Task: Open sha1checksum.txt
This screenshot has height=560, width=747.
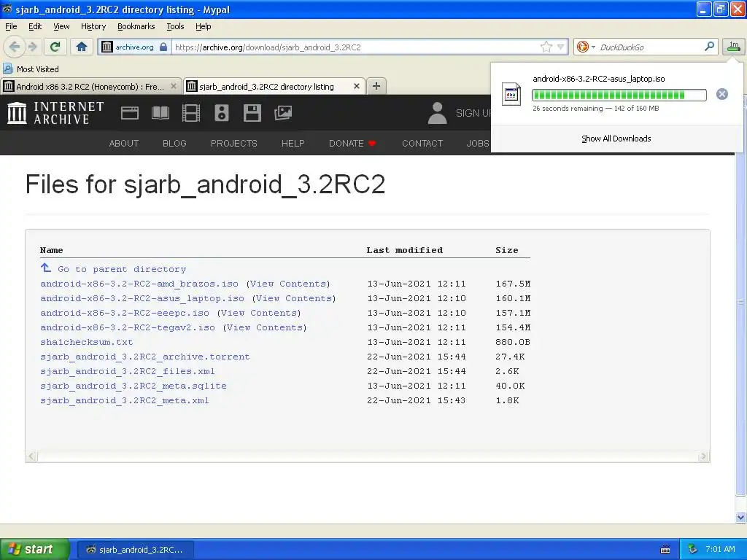Action: pos(86,342)
